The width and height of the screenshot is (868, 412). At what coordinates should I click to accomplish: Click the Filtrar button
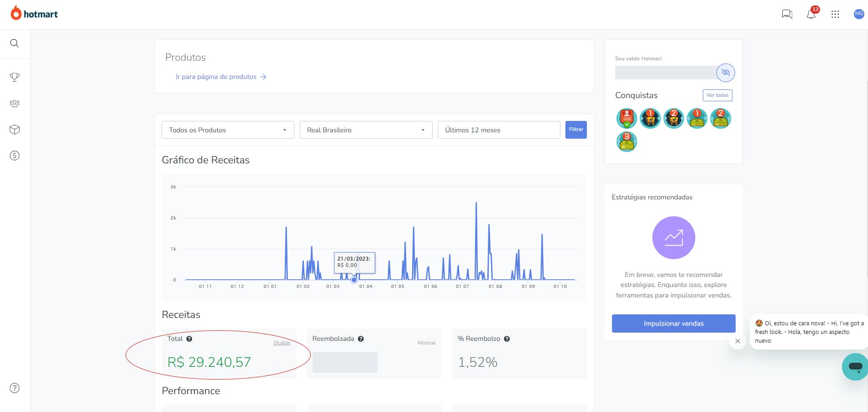click(x=576, y=130)
